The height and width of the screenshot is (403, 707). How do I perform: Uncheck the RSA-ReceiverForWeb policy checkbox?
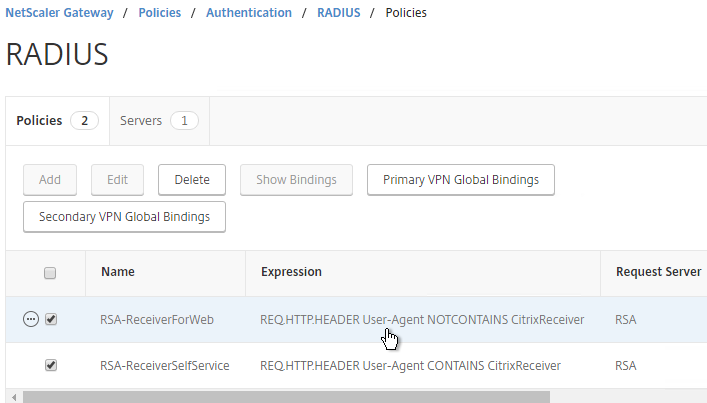[x=51, y=320]
